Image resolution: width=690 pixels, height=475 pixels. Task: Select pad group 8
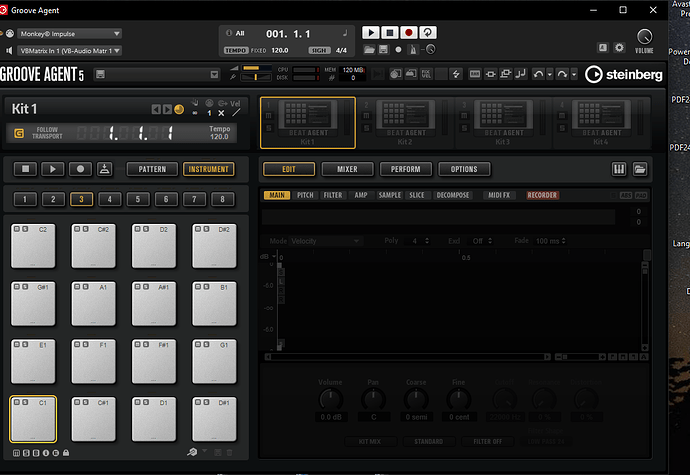[x=222, y=199]
